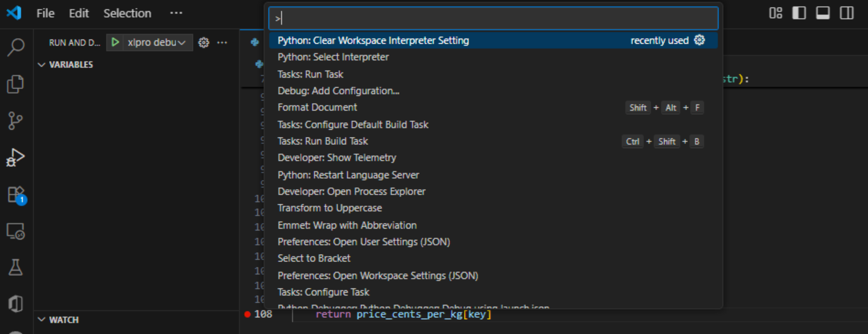Open the Remote Explorer icon

coord(16,231)
